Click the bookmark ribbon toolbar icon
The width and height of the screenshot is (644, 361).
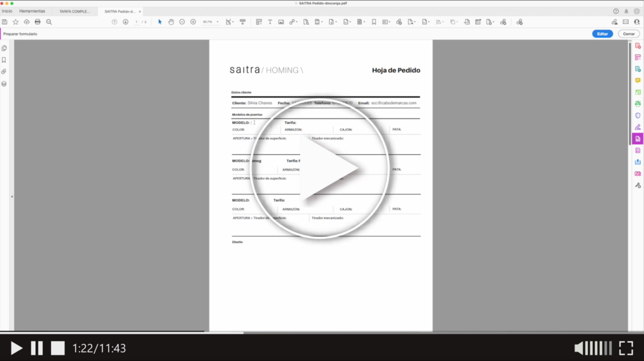point(374,21)
